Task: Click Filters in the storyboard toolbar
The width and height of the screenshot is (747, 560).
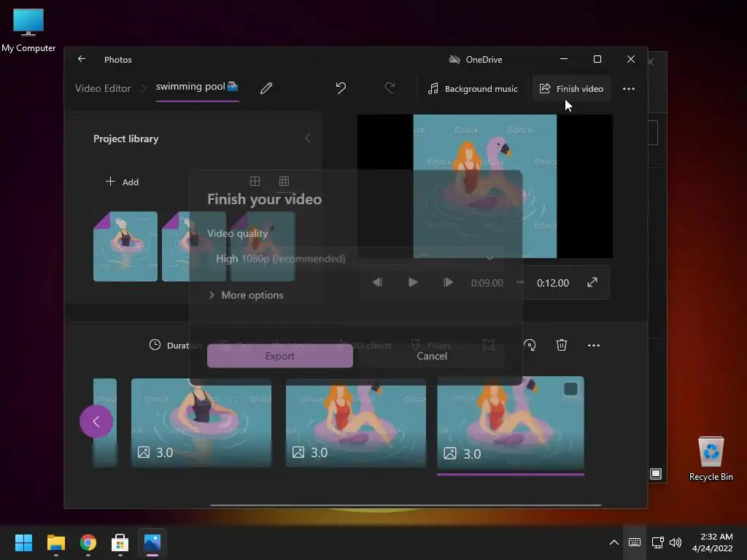Action: click(432, 345)
